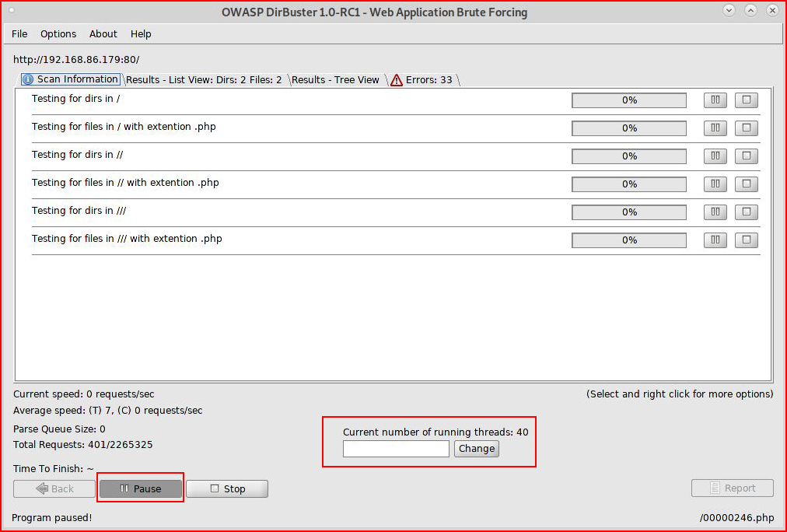This screenshot has height=532, width=787.
Task: Click progress bar for 'dirs in //'
Action: [x=629, y=156]
